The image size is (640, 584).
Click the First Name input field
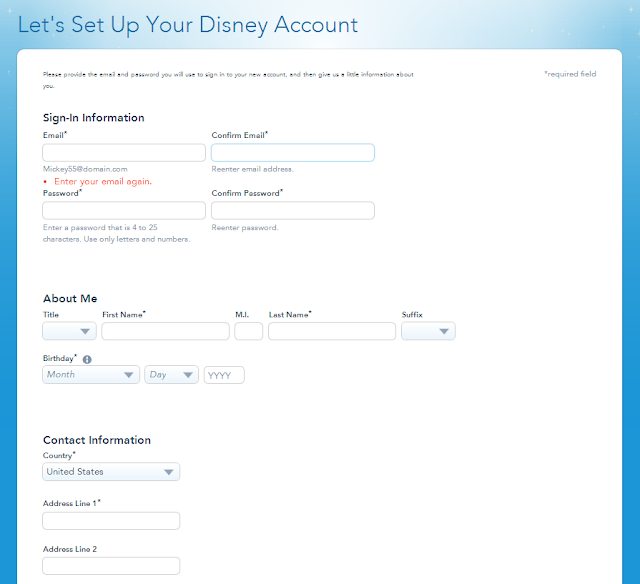pyautogui.click(x=165, y=331)
